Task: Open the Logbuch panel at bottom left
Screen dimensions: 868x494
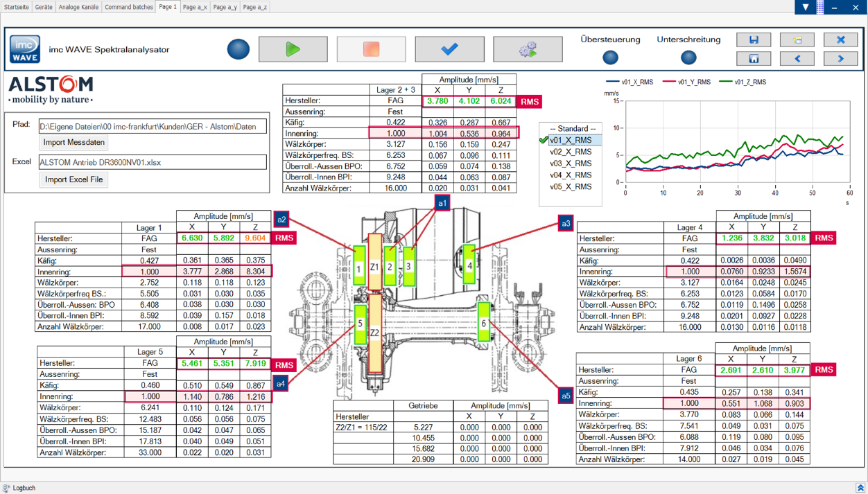Action: pyautogui.click(x=24, y=488)
